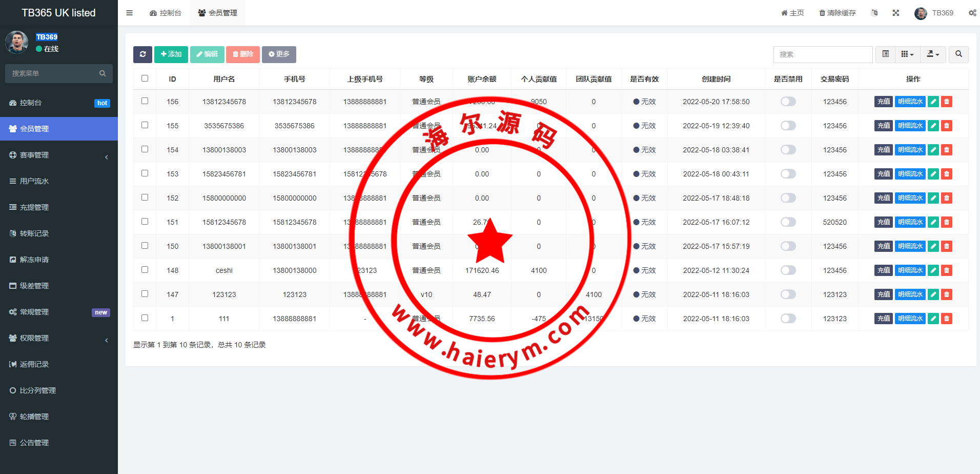Image resolution: width=980 pixels, height=474 pixels.
Task: Tick the checkbox for row ID 148
Action: 145,270
